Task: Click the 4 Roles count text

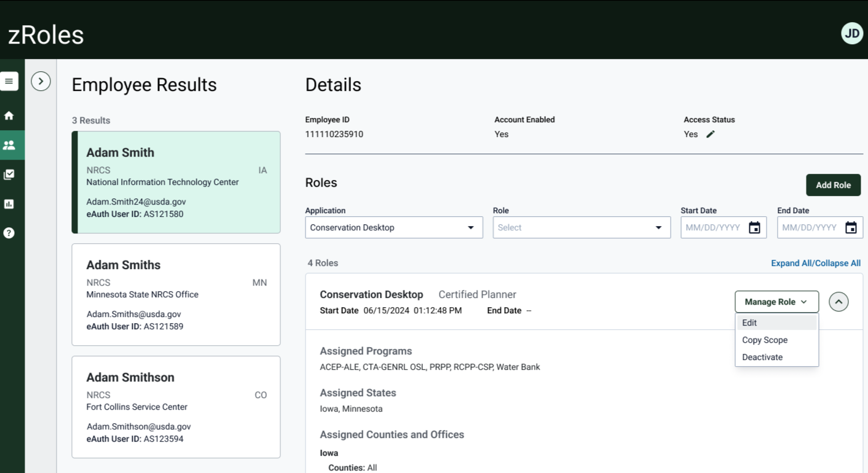Action: pos(323,263)
